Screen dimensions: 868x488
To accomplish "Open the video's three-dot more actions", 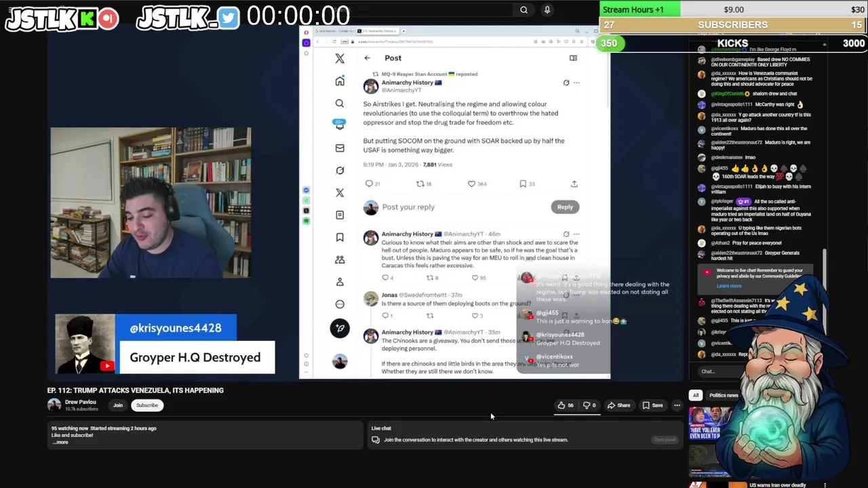I will point(677,405).
